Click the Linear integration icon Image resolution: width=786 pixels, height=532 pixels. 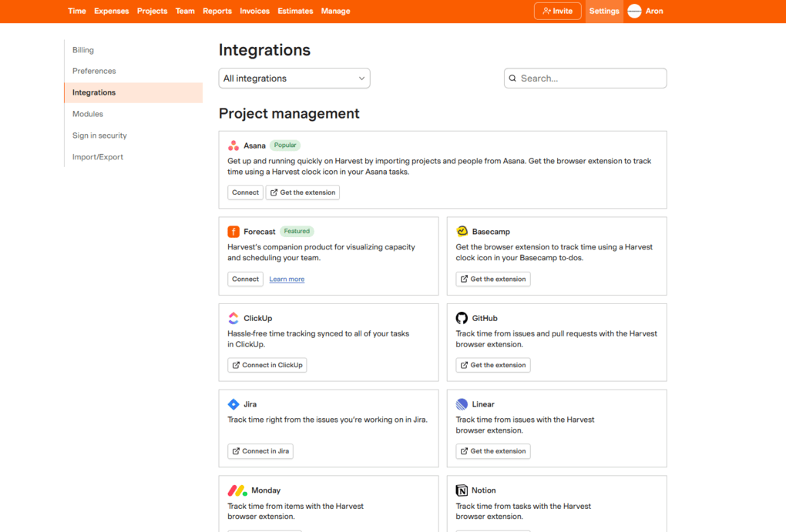point(462,404)
